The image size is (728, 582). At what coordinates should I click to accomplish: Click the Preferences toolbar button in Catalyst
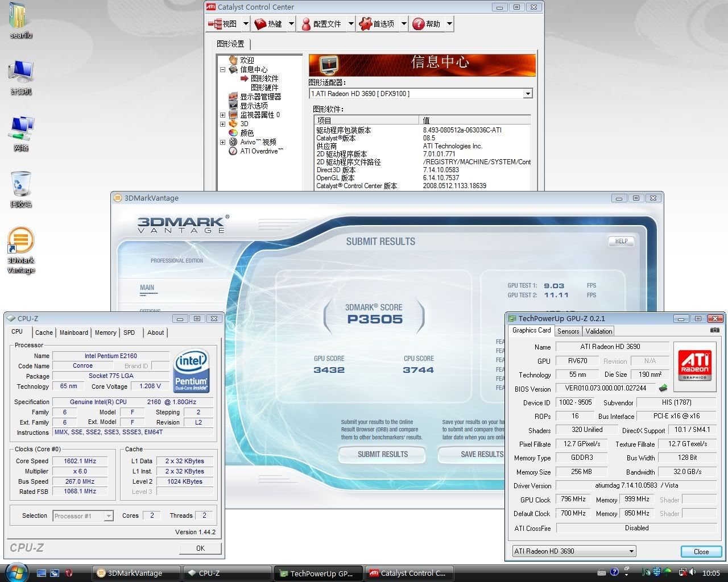pos(377,24)
